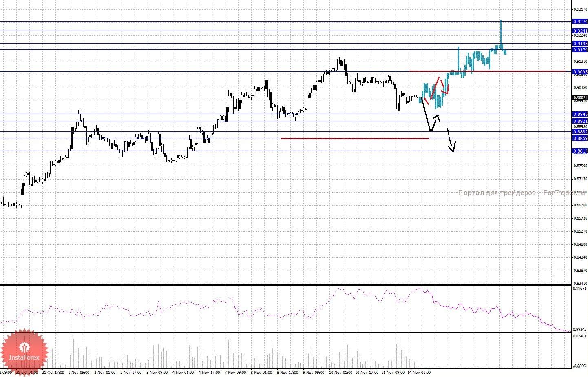
Task: Click the 0.8814 price level tag
Action: 580,151
